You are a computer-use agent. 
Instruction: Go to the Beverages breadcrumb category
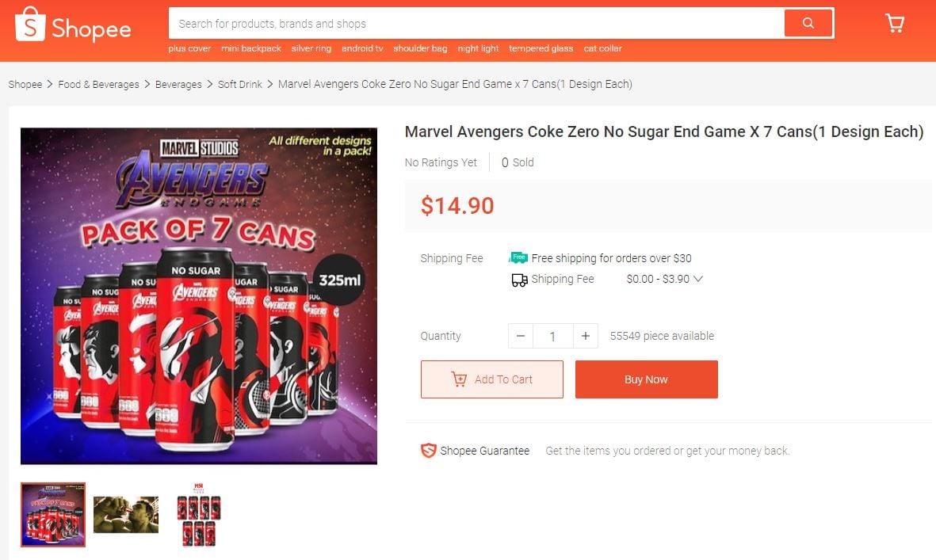(x=178, y=84)
